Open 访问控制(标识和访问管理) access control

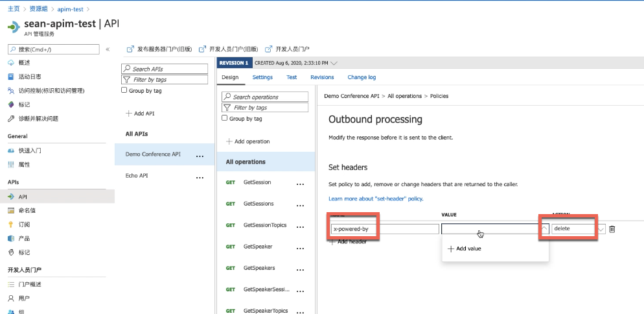(x=51, y=91)
